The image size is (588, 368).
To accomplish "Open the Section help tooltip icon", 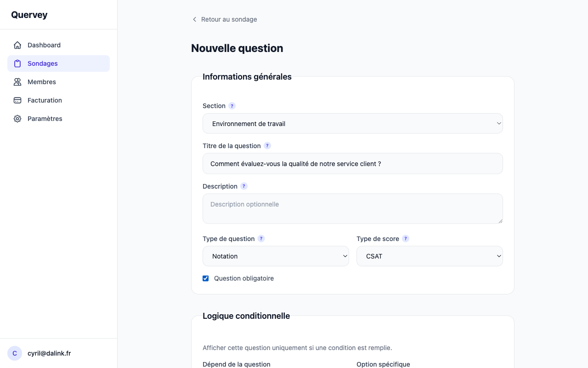I will tap(232, 105).
